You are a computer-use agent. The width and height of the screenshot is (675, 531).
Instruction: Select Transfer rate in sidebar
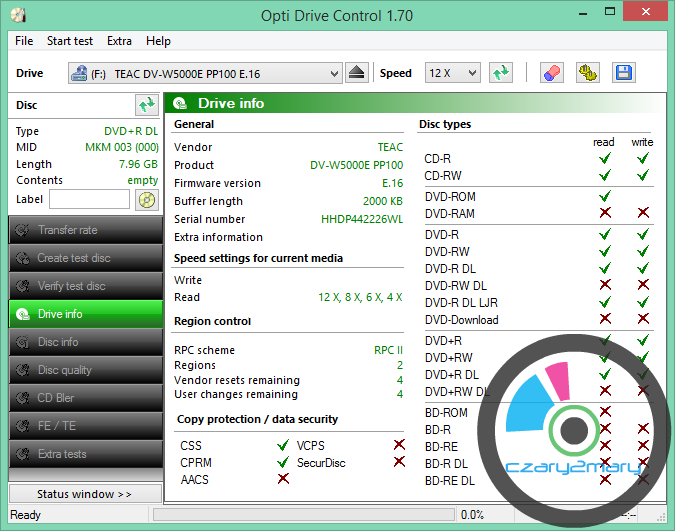point(85,230)
